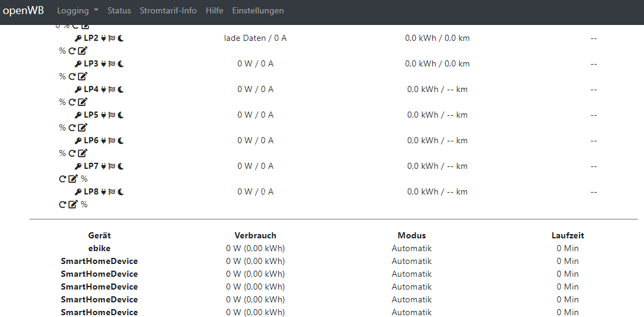Click the moon icon next to LP8
Screen dimensions: 644x317
click(121, 192)
